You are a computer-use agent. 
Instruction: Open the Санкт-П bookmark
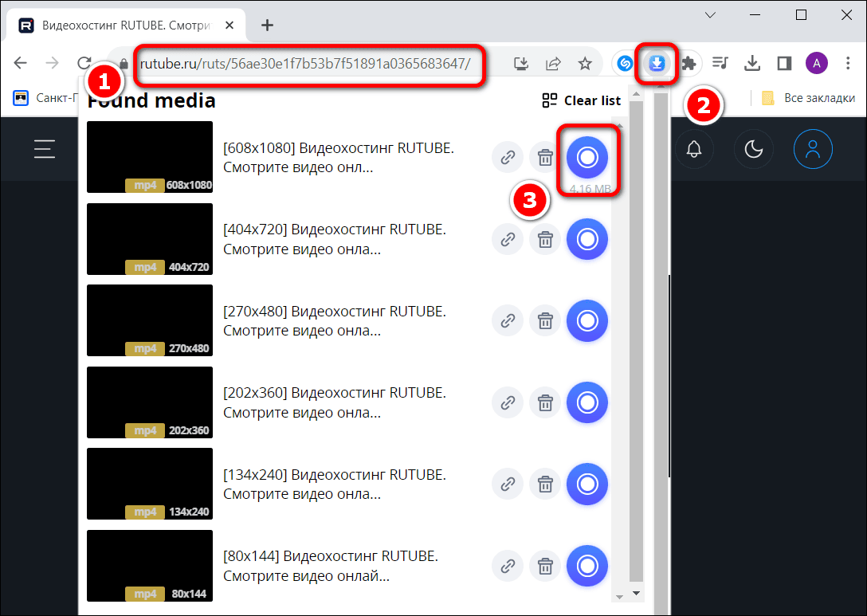click(45, 98)
